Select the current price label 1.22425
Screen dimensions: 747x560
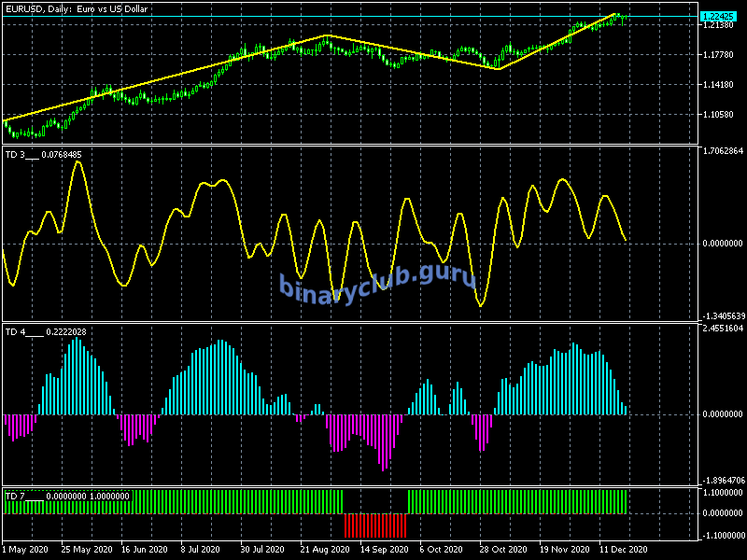pyautogui.click(x=717, y=17)
